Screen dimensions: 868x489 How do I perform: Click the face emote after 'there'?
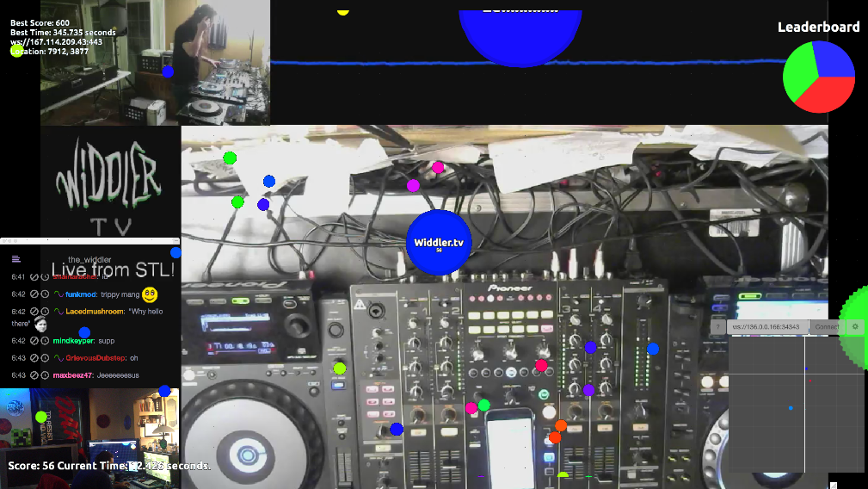click(40, 324)
